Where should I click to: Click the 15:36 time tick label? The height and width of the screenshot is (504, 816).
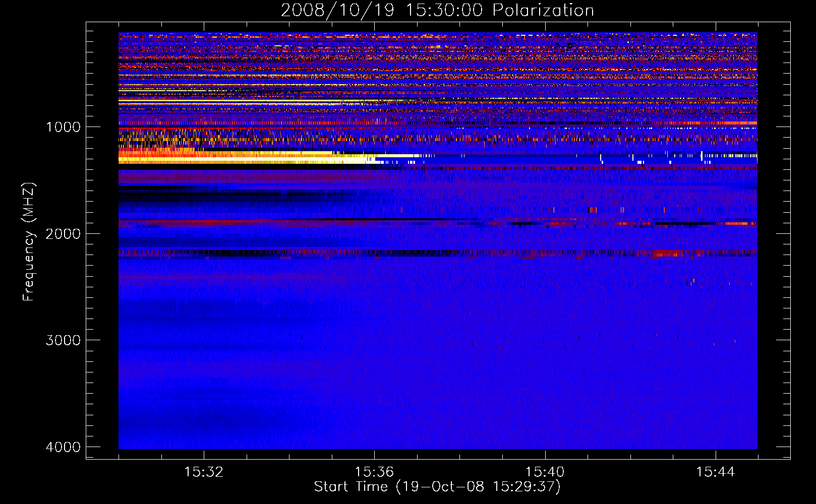pos(374,472)
